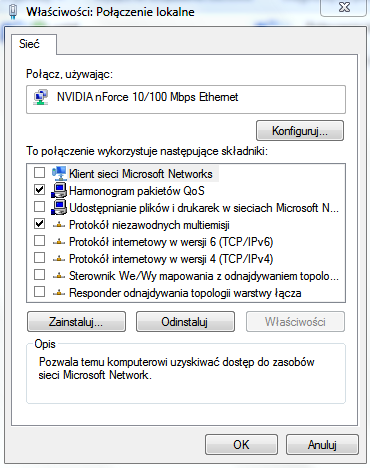
Task: Click the Responder odnajdywania topologii icon
Action: [x=59, y=293]
